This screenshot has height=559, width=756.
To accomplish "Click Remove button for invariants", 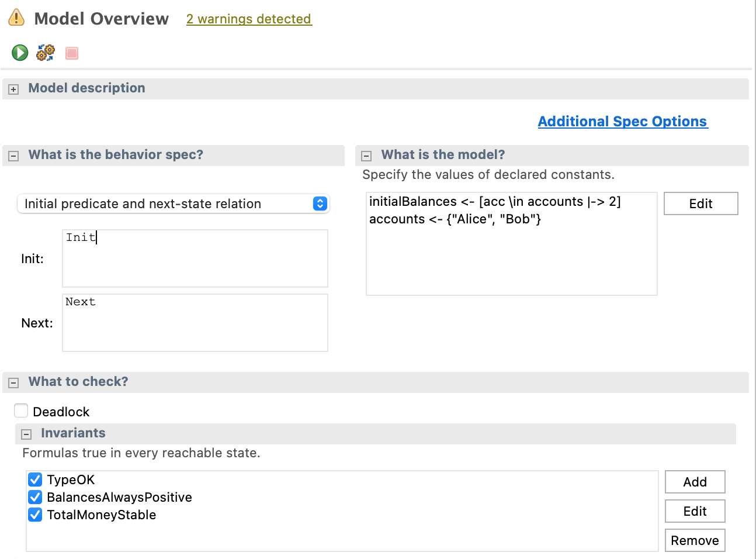I will pos(695,540).
